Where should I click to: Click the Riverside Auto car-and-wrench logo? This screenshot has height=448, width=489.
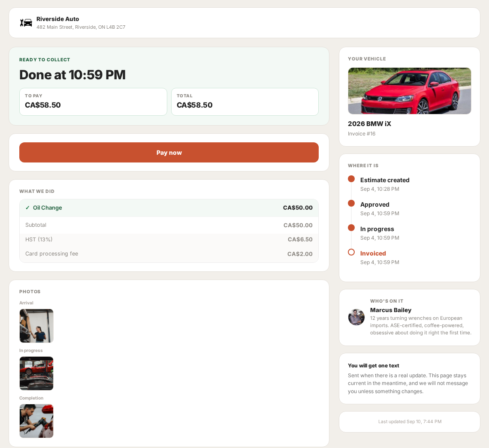point(26,23)
